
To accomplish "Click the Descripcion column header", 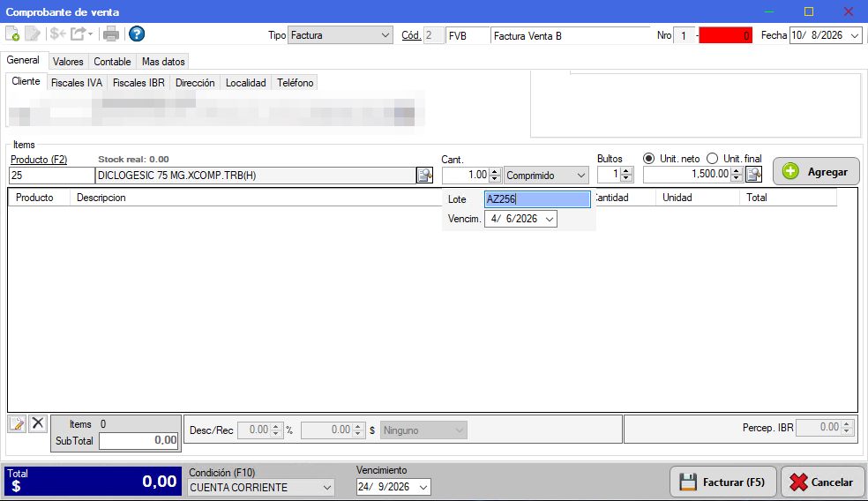I will (256, 198).
